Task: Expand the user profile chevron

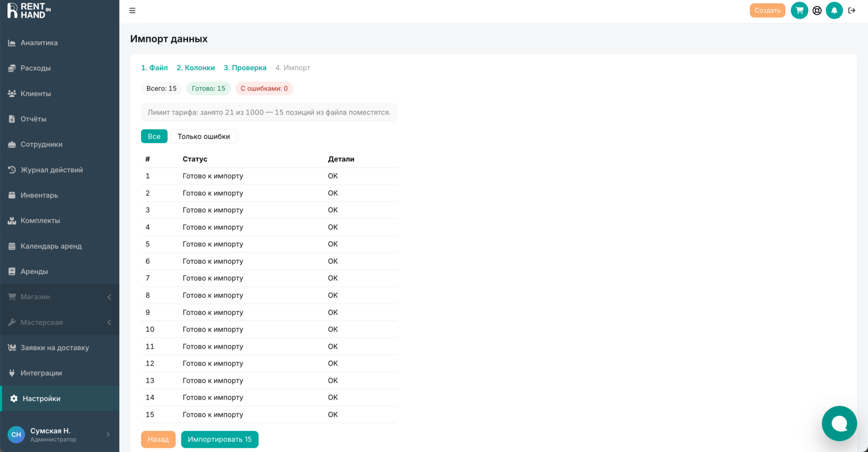Action: pos(108,434)
